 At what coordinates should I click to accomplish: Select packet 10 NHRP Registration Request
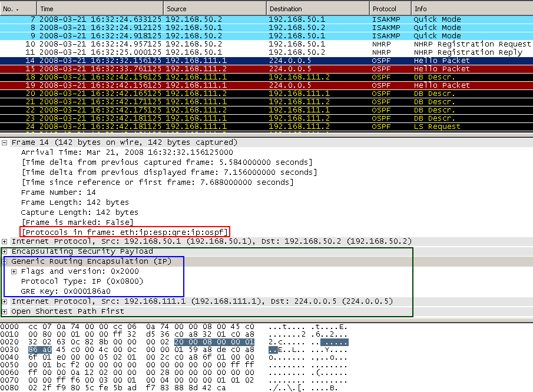[x=265, y=44]
